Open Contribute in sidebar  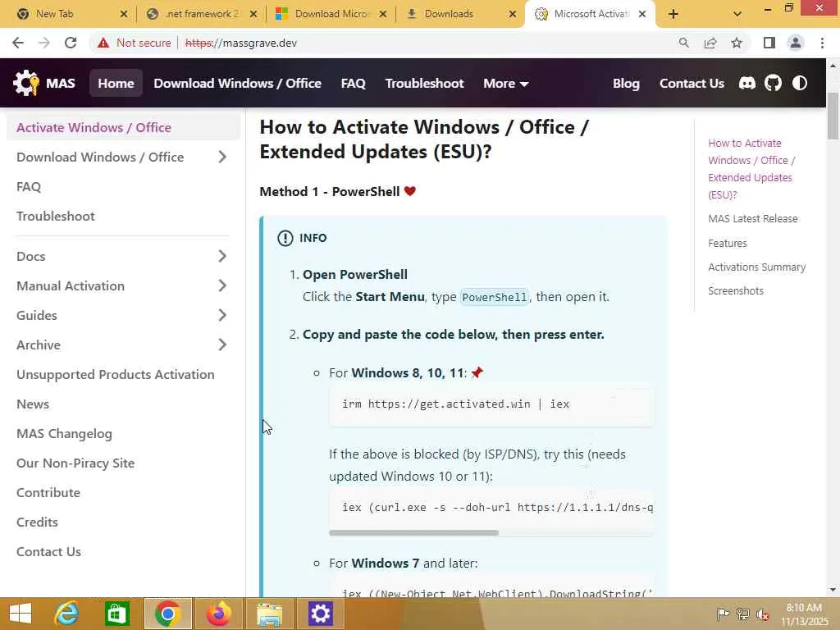tap(48, 492)
